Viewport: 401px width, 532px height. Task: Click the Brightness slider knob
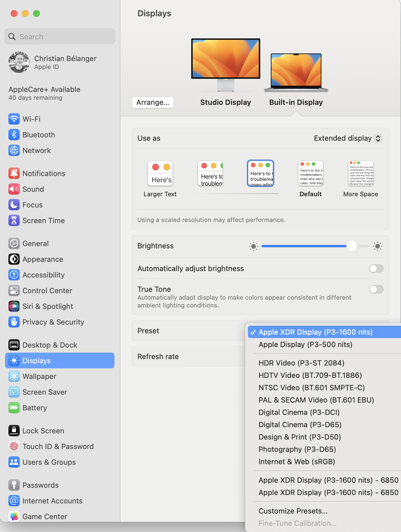[x=352, y=246]
